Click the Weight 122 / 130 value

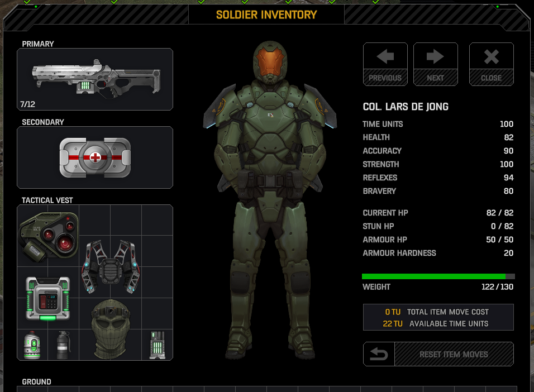tap(497, 287)
